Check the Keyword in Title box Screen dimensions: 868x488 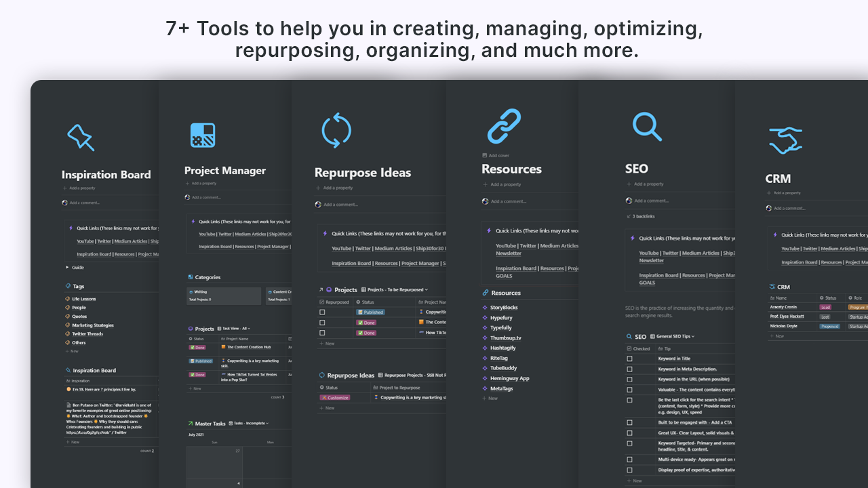(629, 359)
